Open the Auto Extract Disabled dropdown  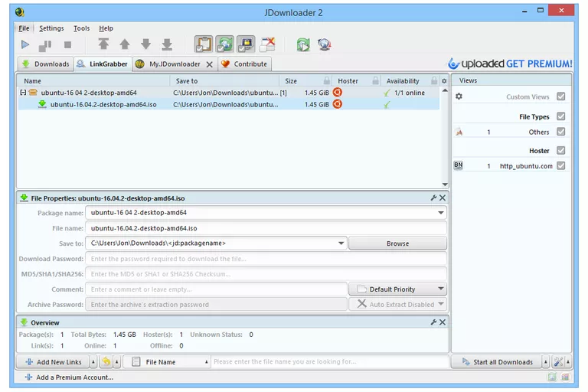pyautogui.click(x=397, y=304)
